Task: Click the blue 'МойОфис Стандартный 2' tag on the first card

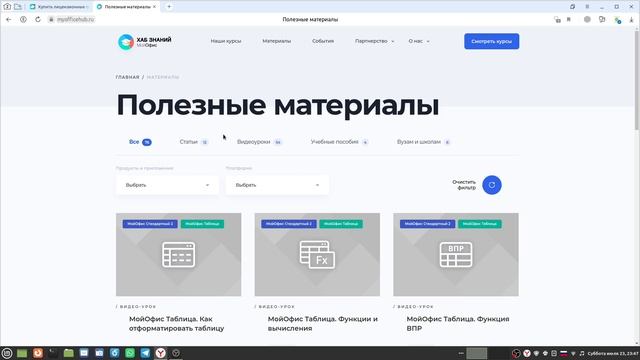Action: [x=150, y=224]
